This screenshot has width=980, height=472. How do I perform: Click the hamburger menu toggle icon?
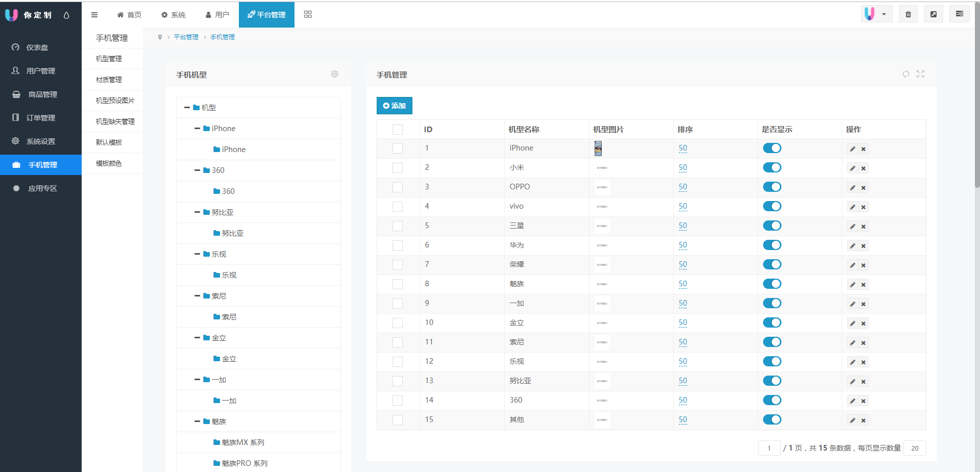(x=94, y=15)
